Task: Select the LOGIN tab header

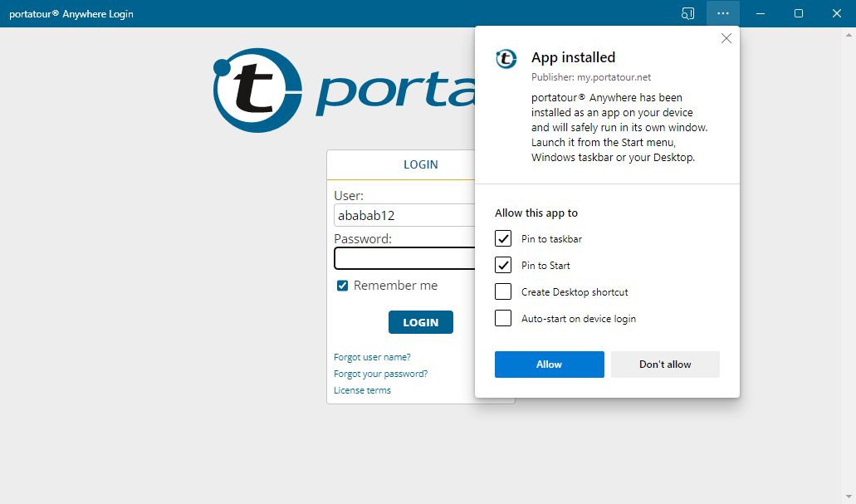Action: pos(420,164)
